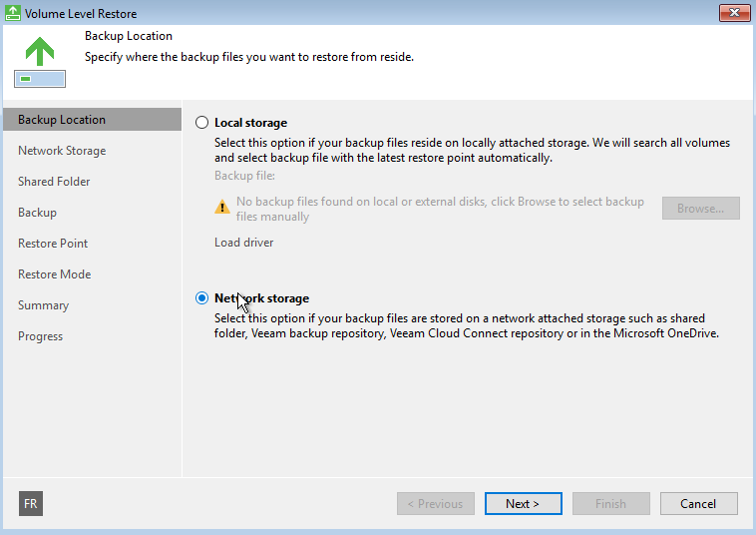The image size is (756, 535).
Task: Open the Backup Location wizard step
Action: (92, 120)
